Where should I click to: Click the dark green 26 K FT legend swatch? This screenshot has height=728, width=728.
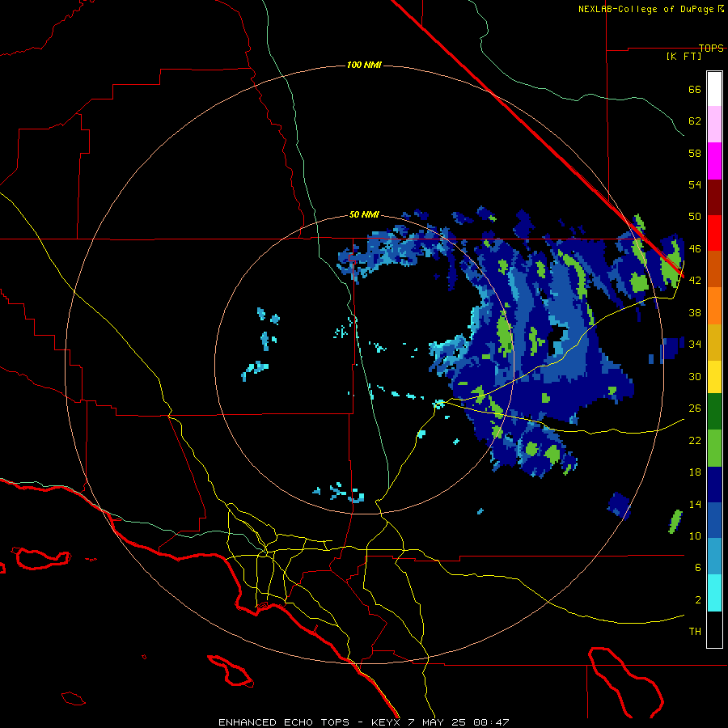(x=714, y=412)
